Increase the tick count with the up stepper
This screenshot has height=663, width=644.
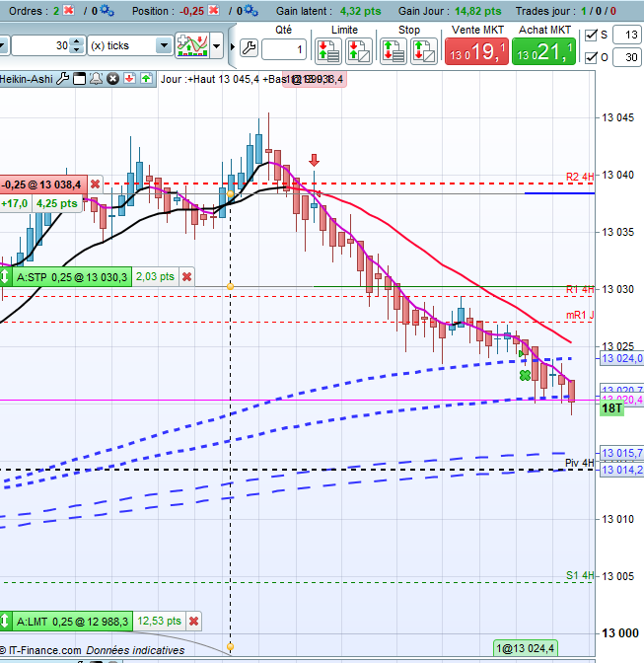(x=77, y=41)
